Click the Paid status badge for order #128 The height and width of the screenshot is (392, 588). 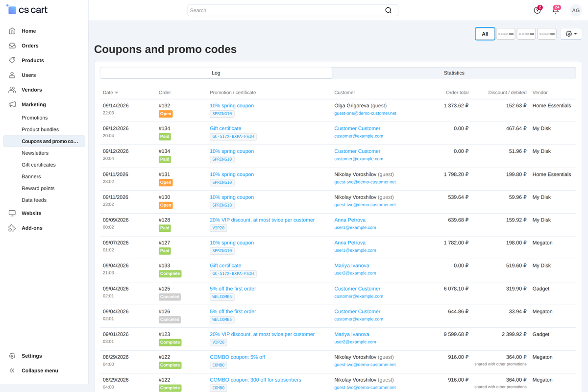point(165,228)
